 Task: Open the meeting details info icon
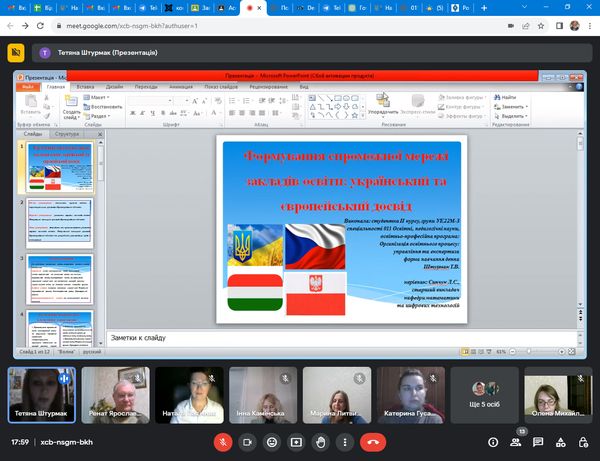click(x=492, y=441)
